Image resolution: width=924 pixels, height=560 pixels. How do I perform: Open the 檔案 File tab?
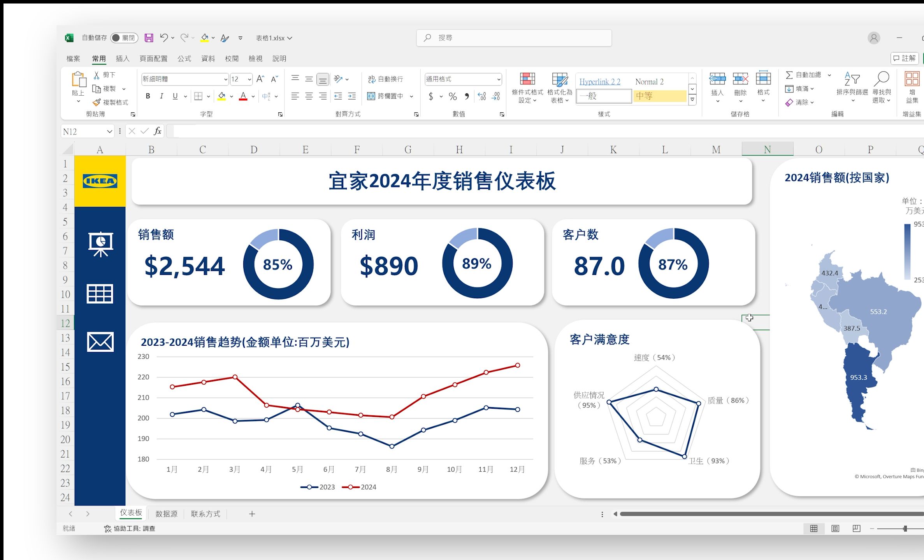73,59
